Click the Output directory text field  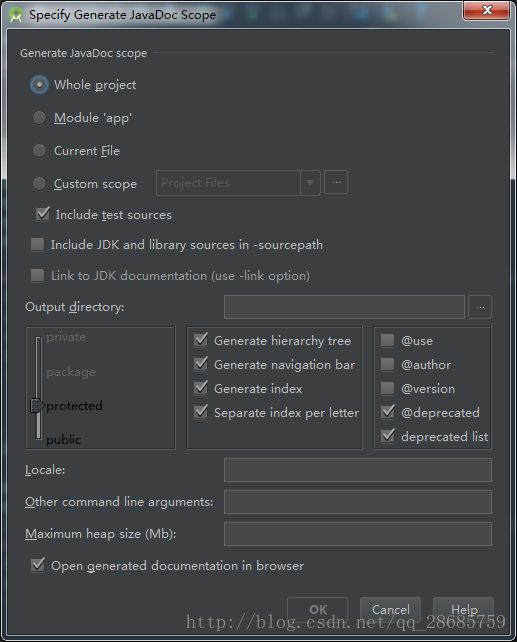(344, 307)
